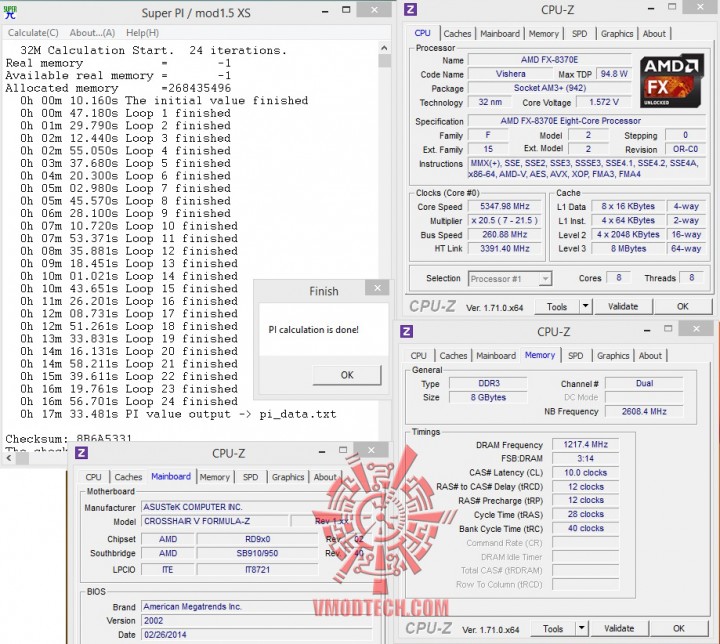Select Mainboard tab in Memory CPU-Z window
Image resolution: width=720 pixels, height=644 pixels.
[x=496, y=356]
